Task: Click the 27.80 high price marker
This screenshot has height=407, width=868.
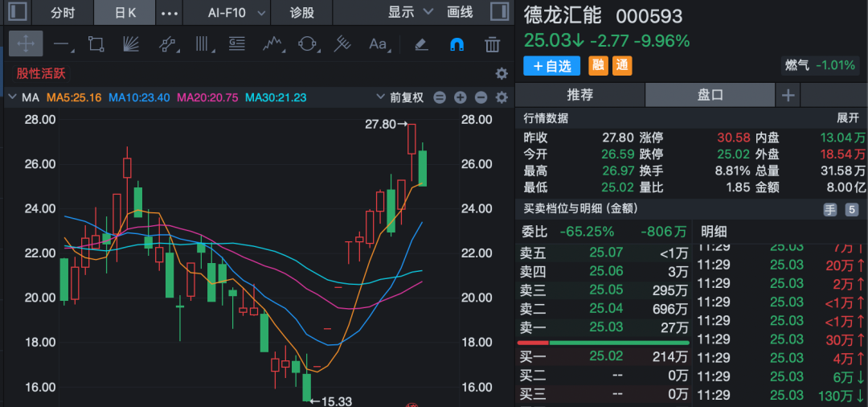Action: pyautogui.click(x=387, y=125)
